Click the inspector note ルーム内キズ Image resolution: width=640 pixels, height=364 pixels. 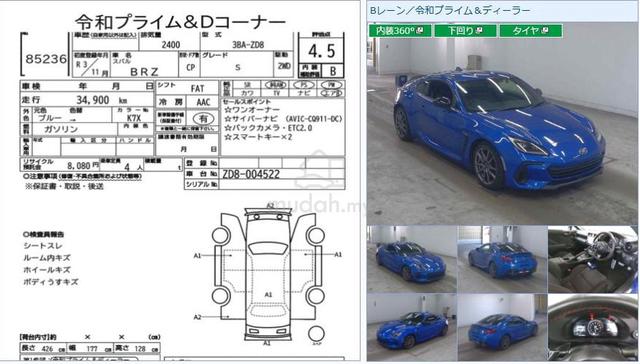(47, 258)
